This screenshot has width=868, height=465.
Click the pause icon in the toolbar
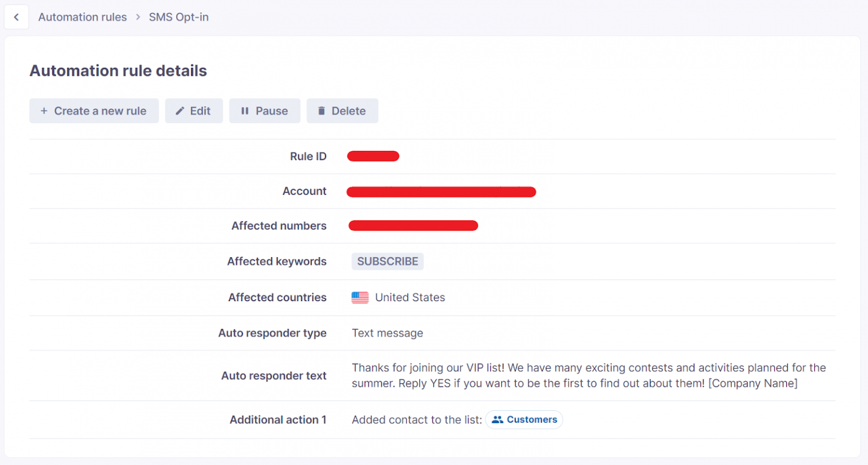tap(244, 111)
